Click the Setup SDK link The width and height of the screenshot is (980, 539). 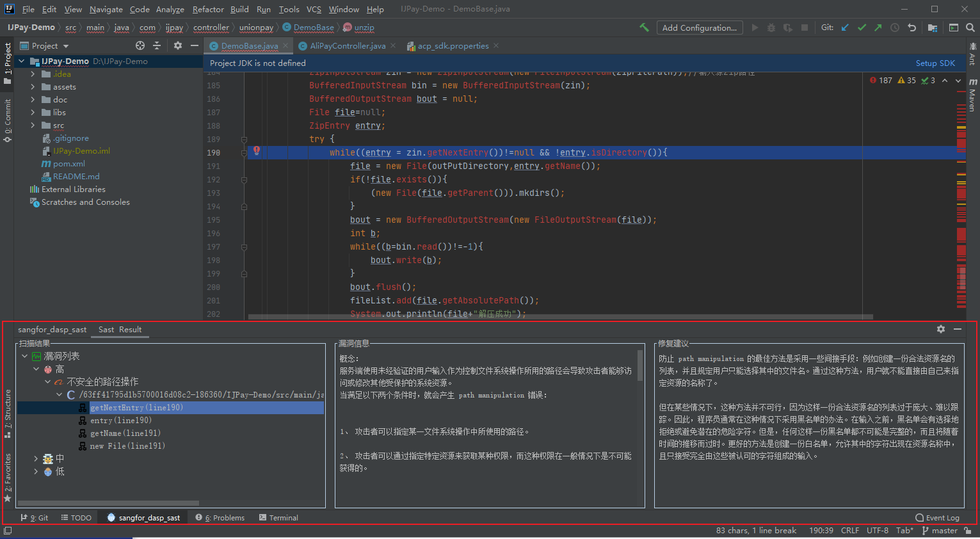tap(935, 63)
